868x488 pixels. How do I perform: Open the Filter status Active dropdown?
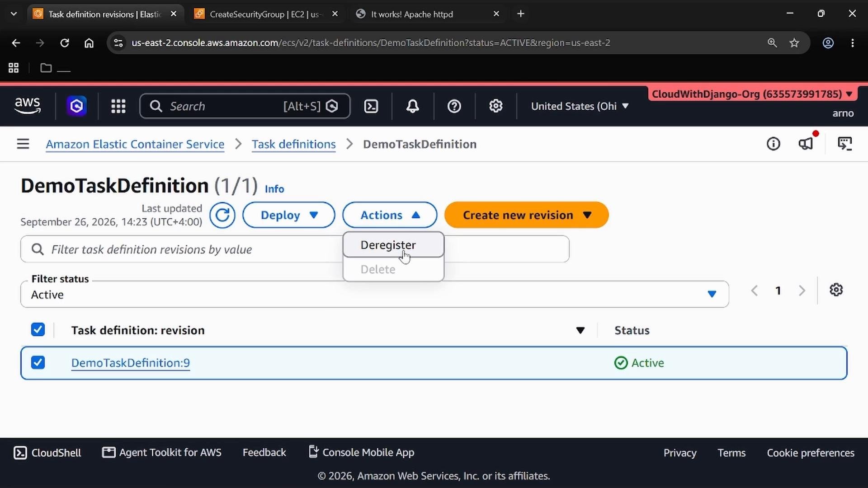374,295
